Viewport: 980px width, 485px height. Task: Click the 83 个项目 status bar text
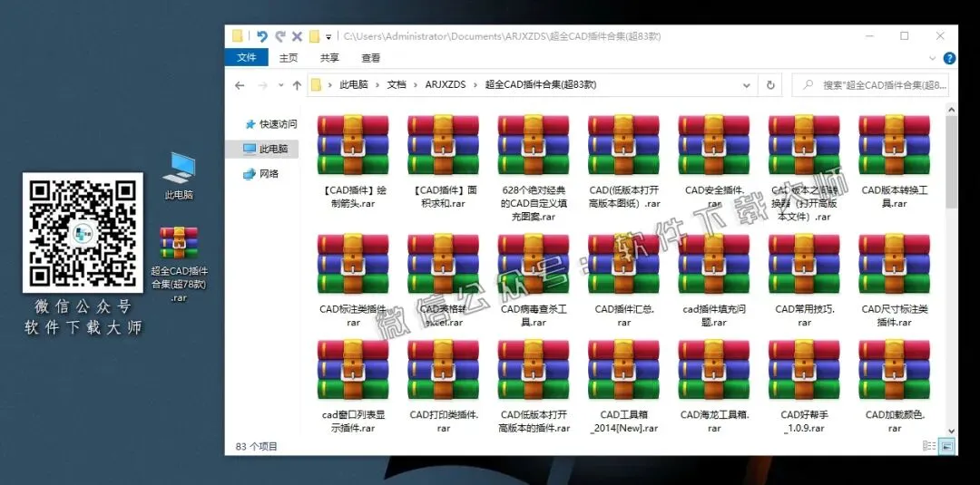point(256,446)
